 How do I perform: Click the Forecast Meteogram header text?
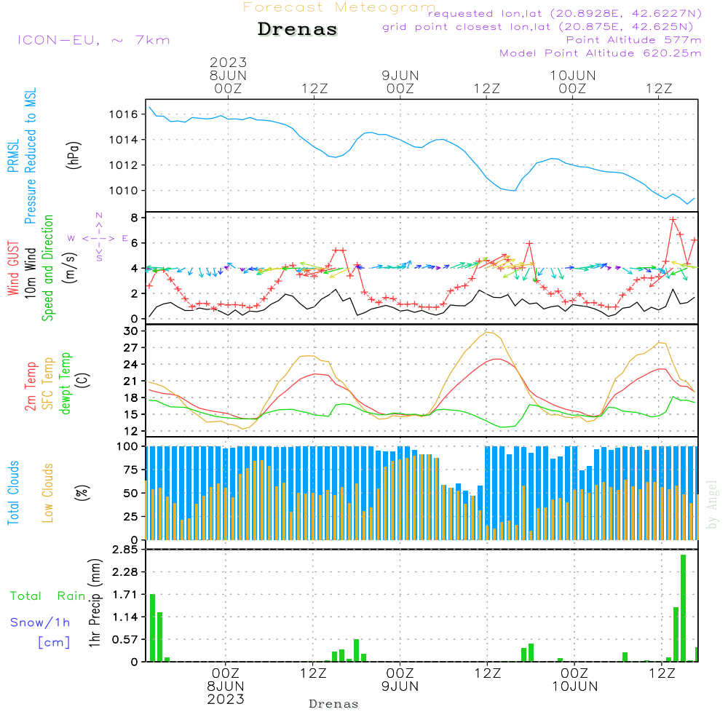coord(339,7)
